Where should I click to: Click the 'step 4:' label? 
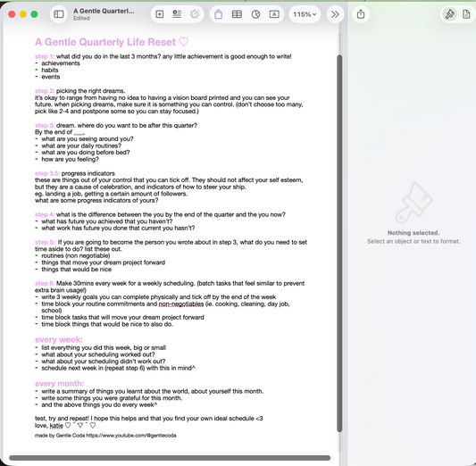[x=45, y=214]
